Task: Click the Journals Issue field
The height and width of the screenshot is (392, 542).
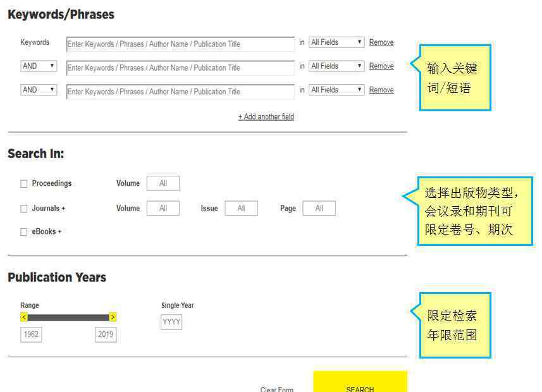Action: (241, 208)
